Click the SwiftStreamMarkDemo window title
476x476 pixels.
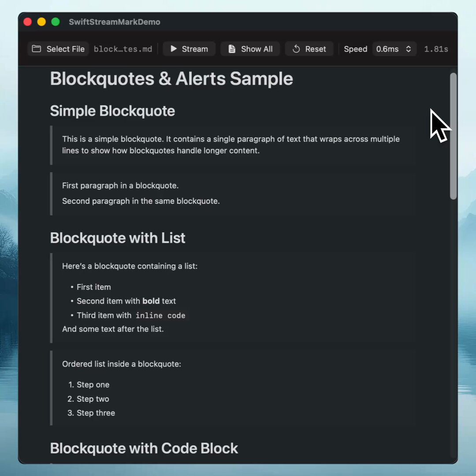pyautogui.click(x=115, y=22)
